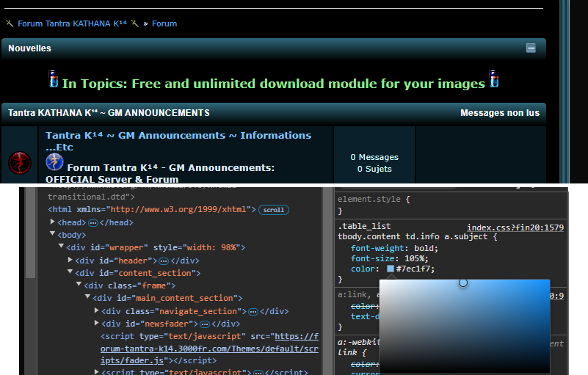This screenshot has height=375, width=588.
Task: Open the In Topics free download news link
Action: click(x=273, y=84)
